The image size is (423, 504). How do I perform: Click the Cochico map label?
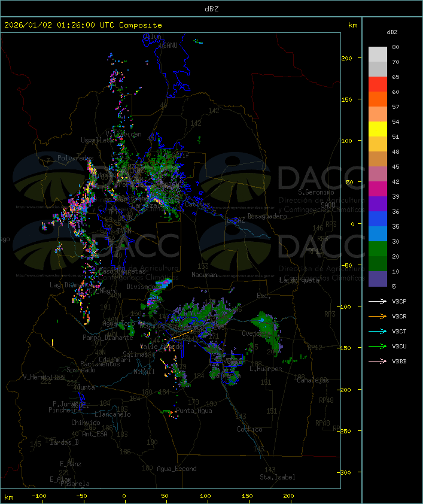tap(249, 429)
